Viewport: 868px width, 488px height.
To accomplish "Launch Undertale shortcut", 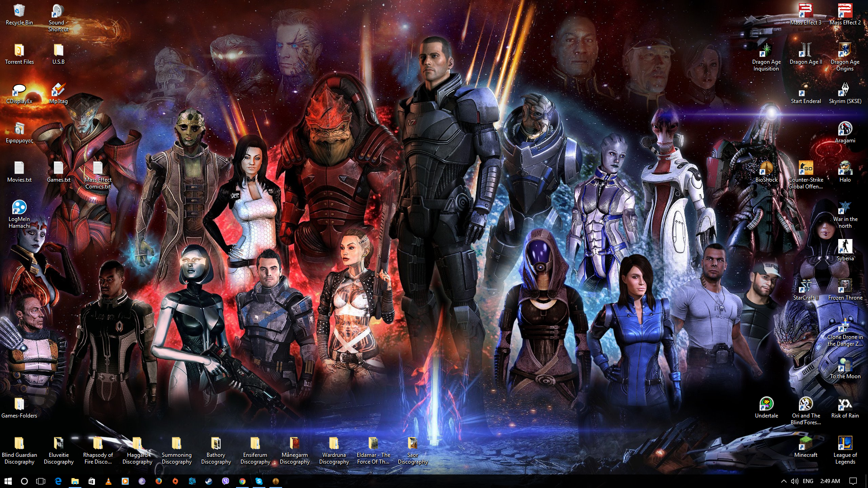I will point(766,408).
